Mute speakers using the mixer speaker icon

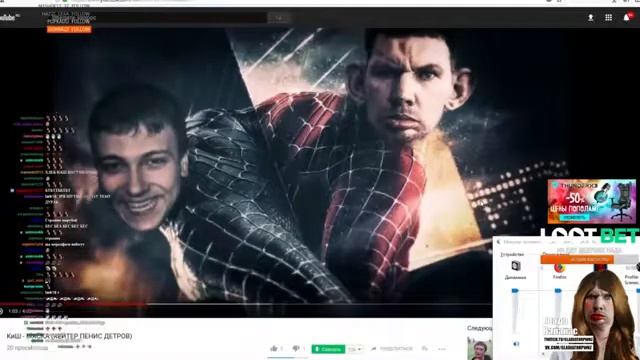516,344
